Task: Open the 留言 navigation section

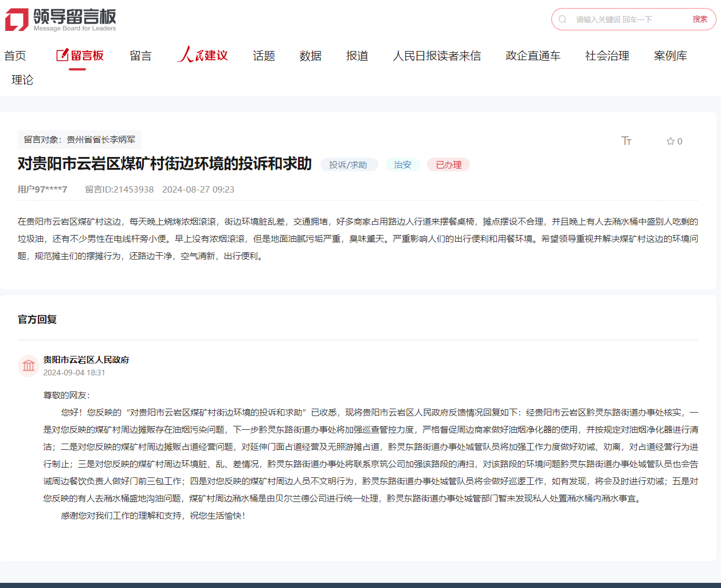Action: [140, 56]
